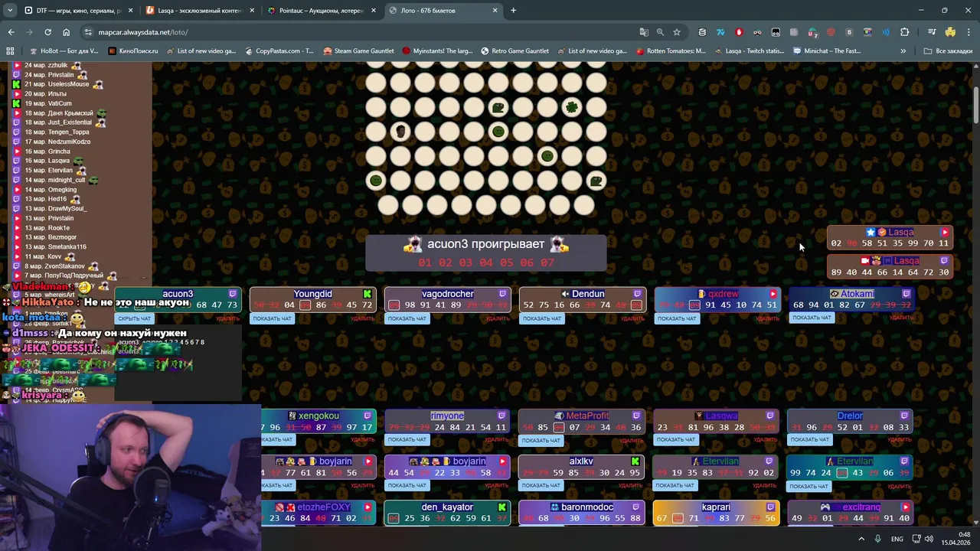980x551 pixels.
Task: Select '17 мар. NedzumiKodzo' in the left list
Action: (x=57, y=142)
